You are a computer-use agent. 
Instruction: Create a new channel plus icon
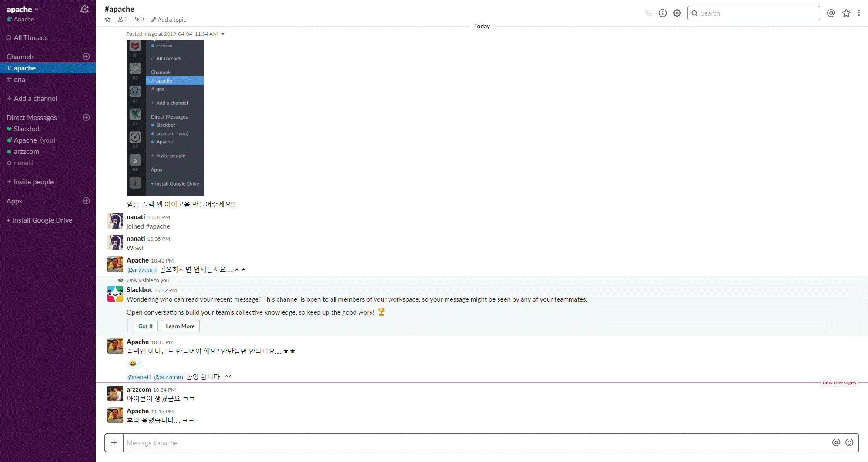(86, 57)
